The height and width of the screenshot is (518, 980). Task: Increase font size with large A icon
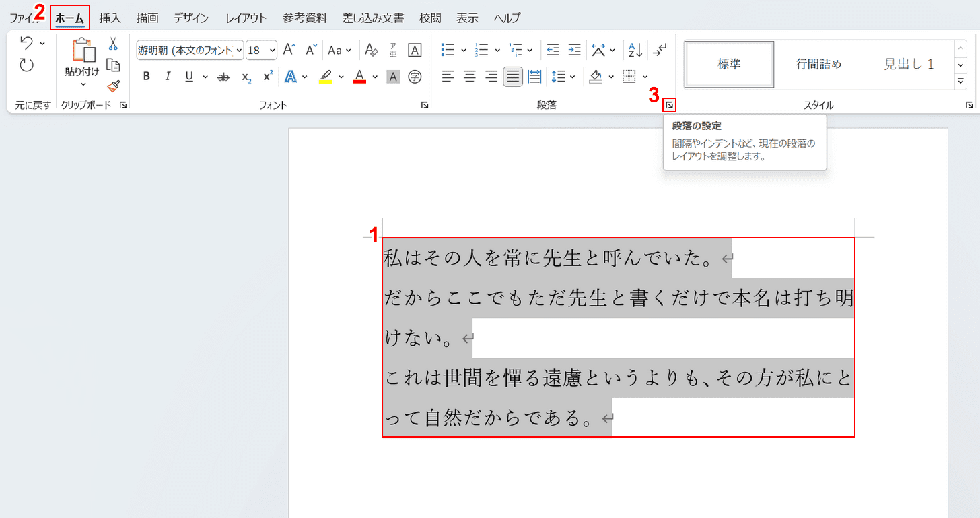pos(289,50)
